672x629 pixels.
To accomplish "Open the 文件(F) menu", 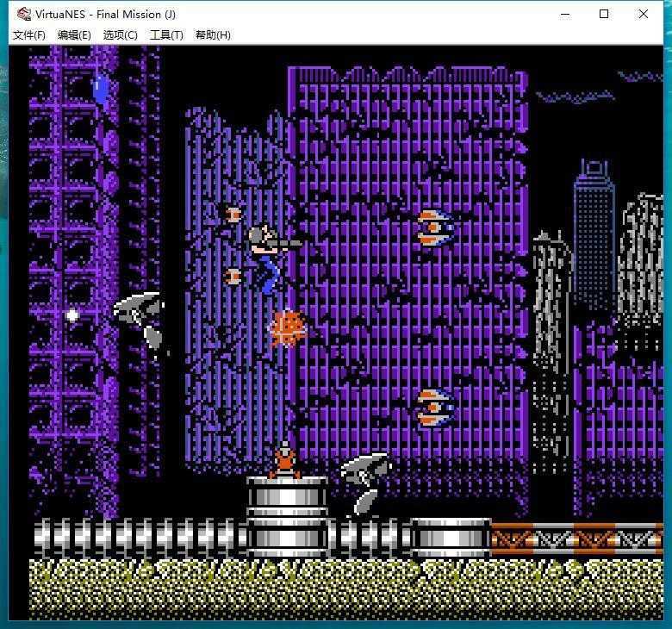I will [29, 35].
